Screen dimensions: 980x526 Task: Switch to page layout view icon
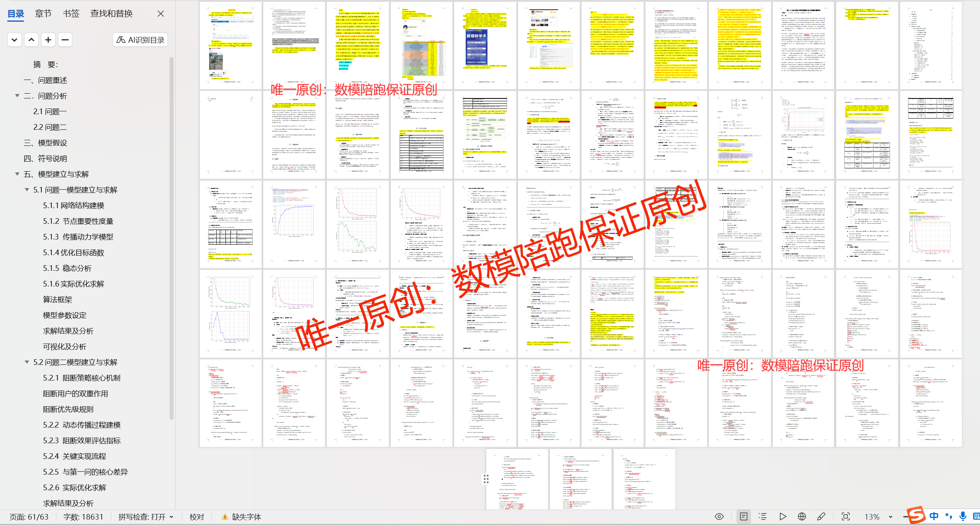tap(743, 517)
